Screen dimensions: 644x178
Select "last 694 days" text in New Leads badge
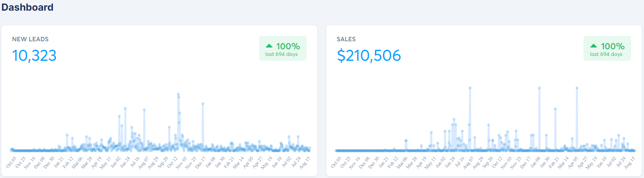[281, 55]
